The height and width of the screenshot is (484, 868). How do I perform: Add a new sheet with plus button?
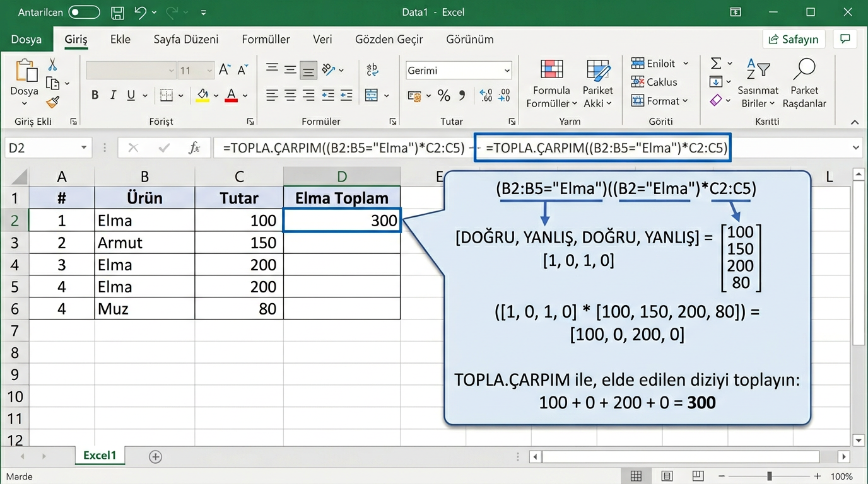(155, 456)
